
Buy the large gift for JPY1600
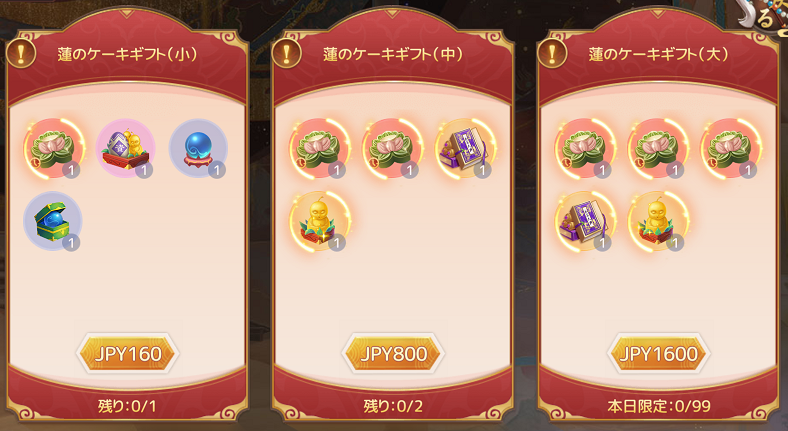658,354
